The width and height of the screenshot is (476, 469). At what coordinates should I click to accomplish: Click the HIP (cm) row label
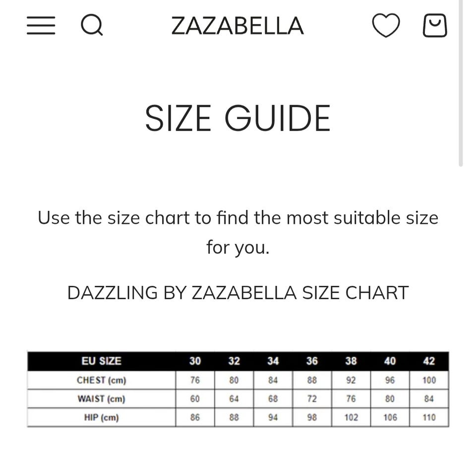pos(101,417)
